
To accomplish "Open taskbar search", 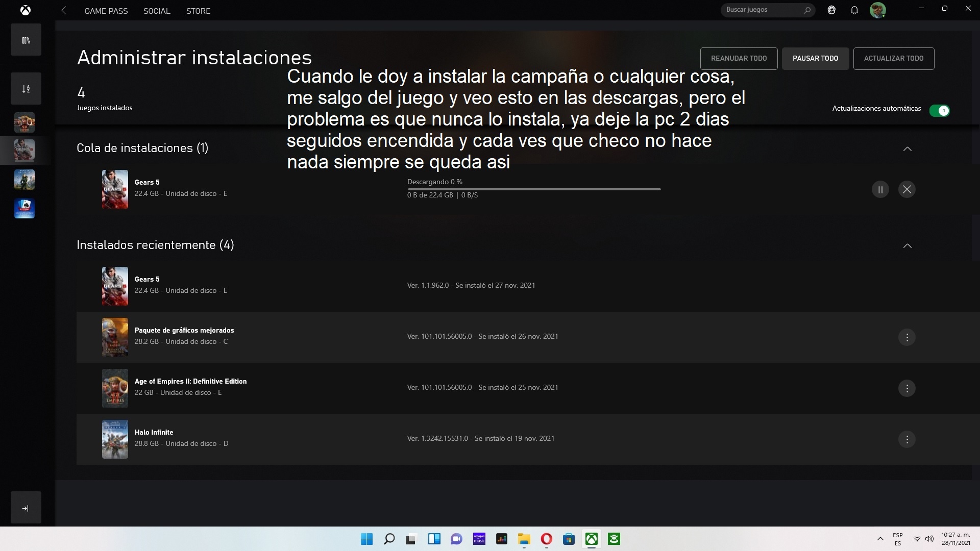I will [389, 539].
